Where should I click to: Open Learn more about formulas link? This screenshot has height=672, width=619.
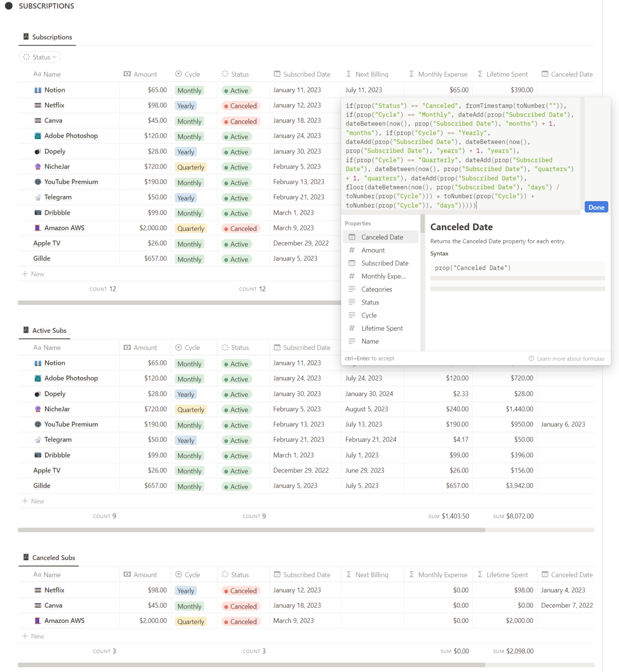tap(570, 359)
